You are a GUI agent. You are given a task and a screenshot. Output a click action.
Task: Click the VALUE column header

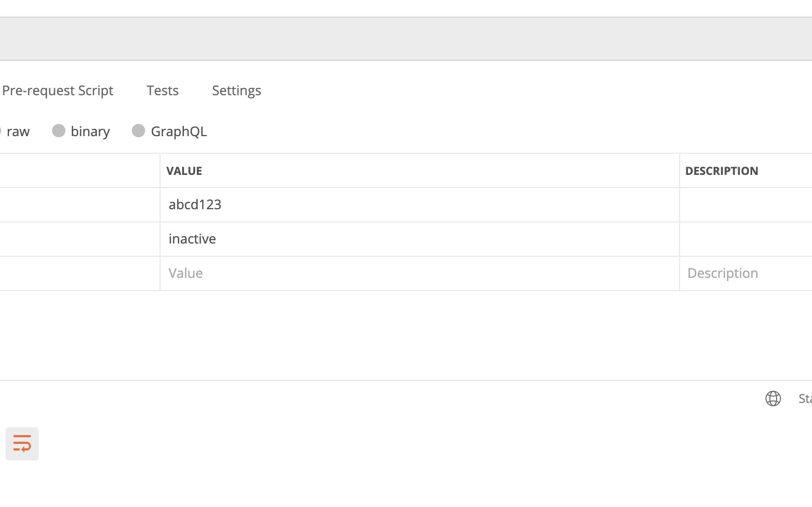(184, 170)
